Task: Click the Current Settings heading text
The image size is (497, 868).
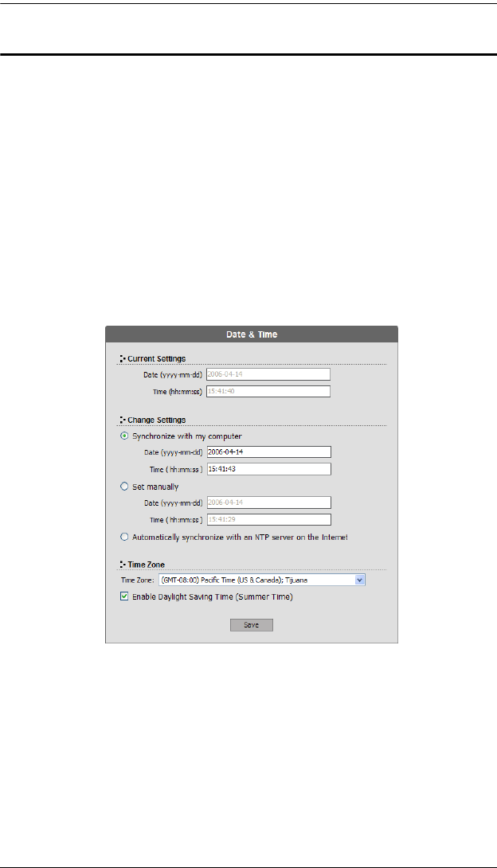Action: 157,358
